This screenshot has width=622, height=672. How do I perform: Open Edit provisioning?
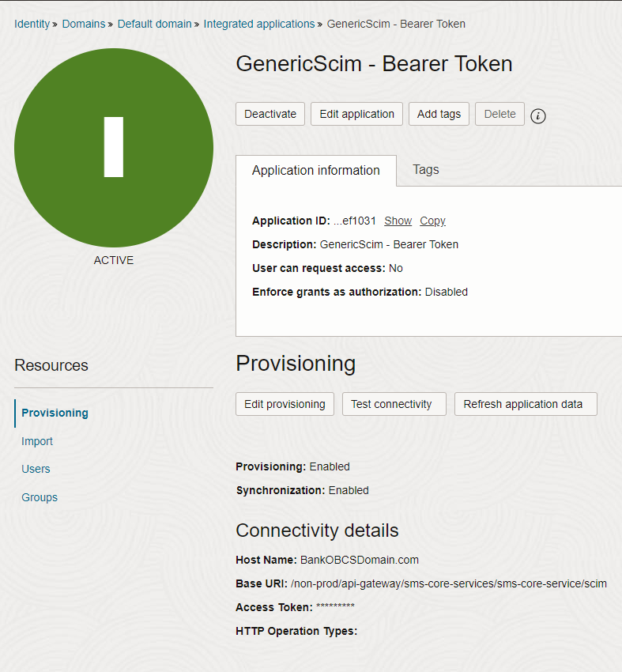(285, 404)
